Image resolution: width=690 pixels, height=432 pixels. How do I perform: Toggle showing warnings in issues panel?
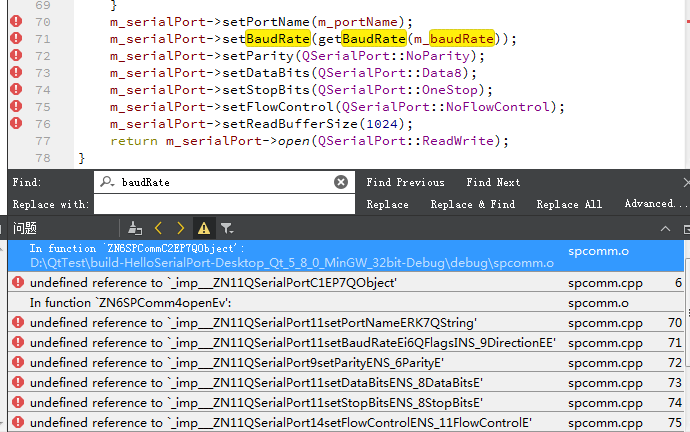204,228
